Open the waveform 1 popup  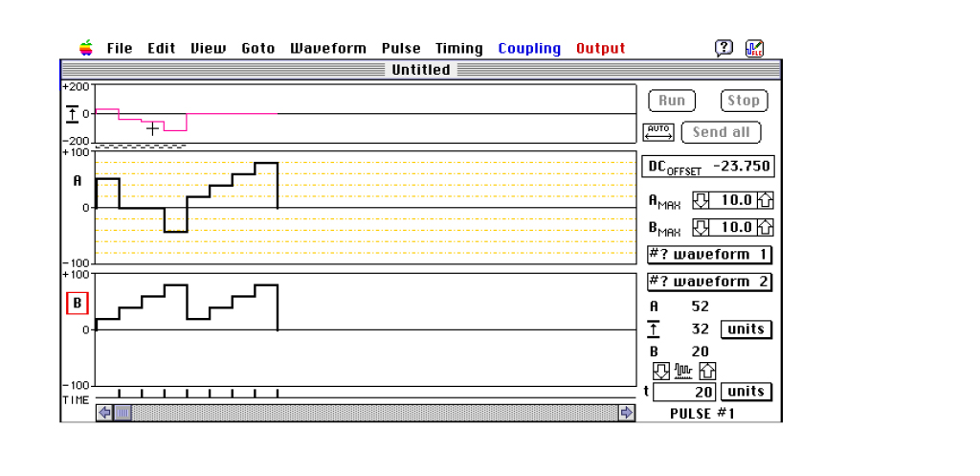pyautogui.click(x=709, y=255)
